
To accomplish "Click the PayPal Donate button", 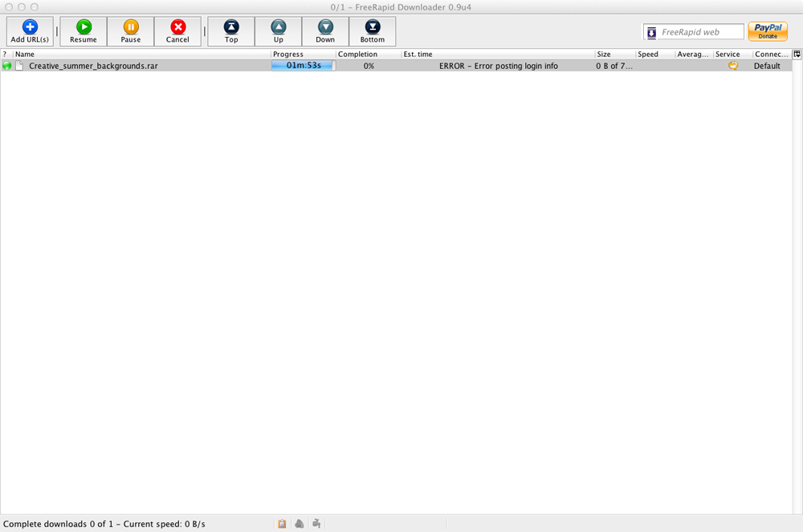I will (768, 31).
